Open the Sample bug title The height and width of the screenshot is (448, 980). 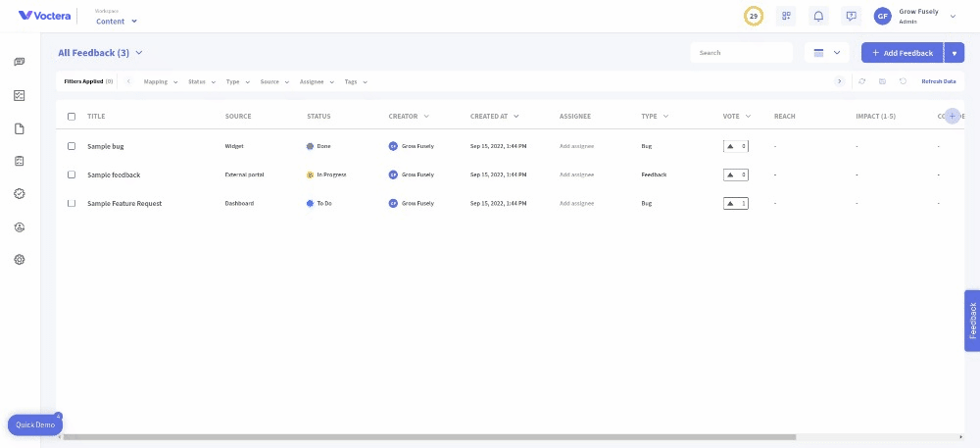coord(106,146)
